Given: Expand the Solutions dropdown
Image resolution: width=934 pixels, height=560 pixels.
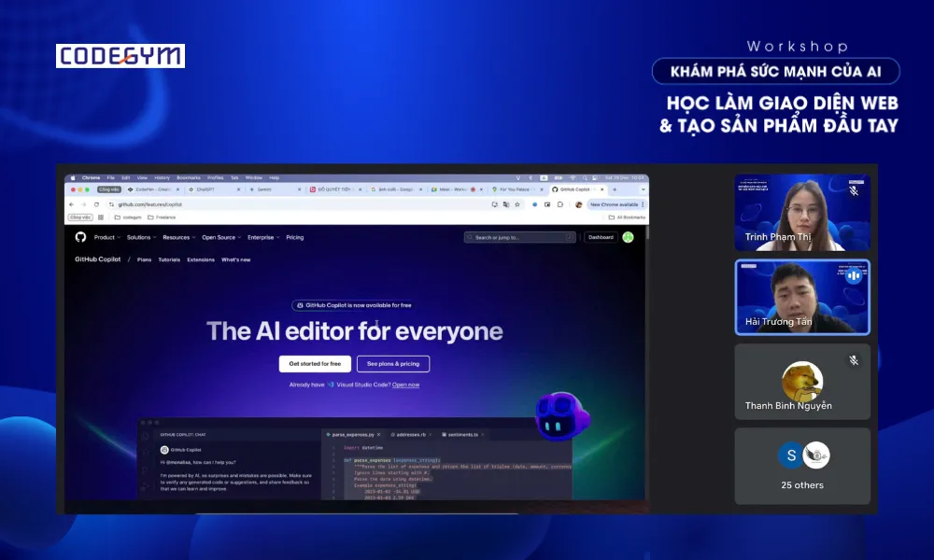Looking at the screenshot, I should (x=141, y=237).
